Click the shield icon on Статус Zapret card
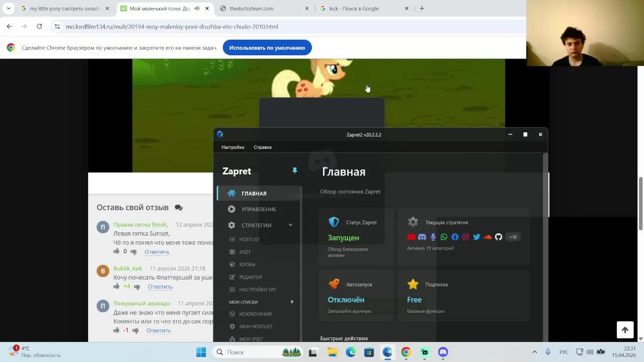The width and height of the screenshot is (644, 362). tap(334, 222)
